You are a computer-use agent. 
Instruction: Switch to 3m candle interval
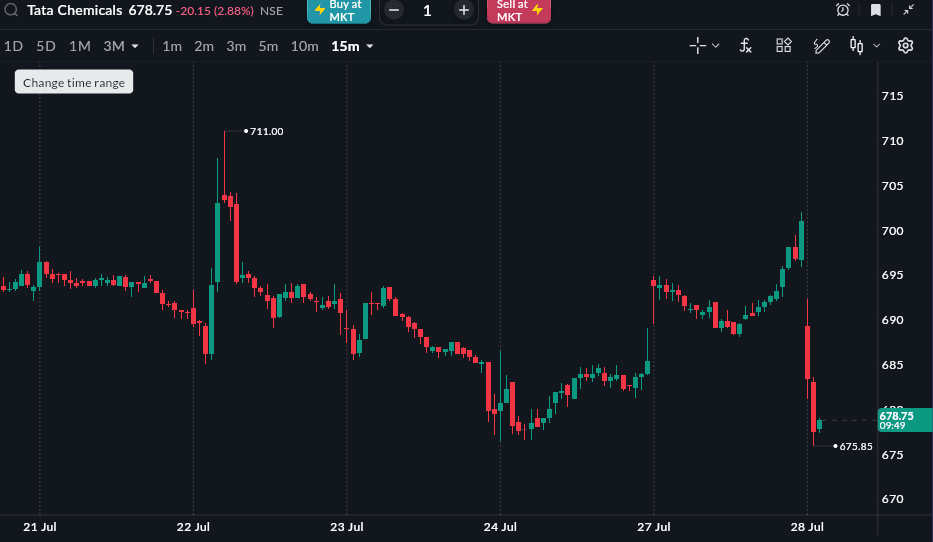coord(236,46)
